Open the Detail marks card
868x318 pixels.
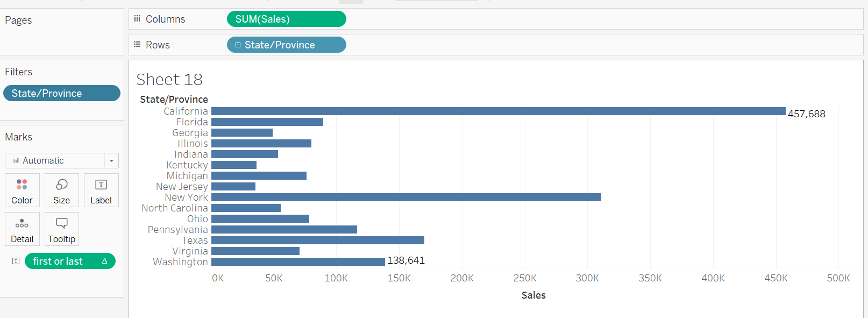(22, 229)
